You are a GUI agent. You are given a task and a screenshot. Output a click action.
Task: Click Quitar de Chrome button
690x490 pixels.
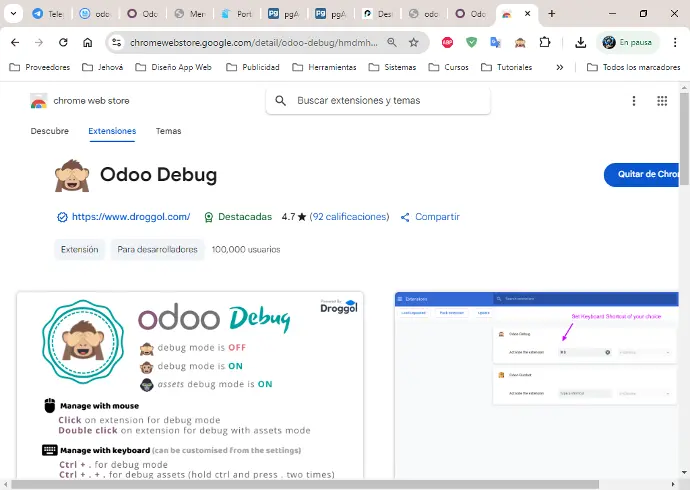click(x=641, y=175)
